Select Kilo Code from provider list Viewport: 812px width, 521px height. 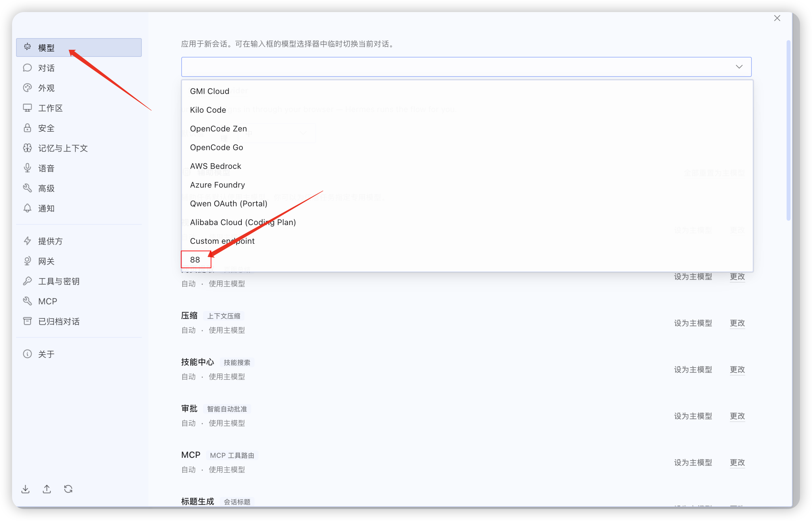(x=467, y=110)
